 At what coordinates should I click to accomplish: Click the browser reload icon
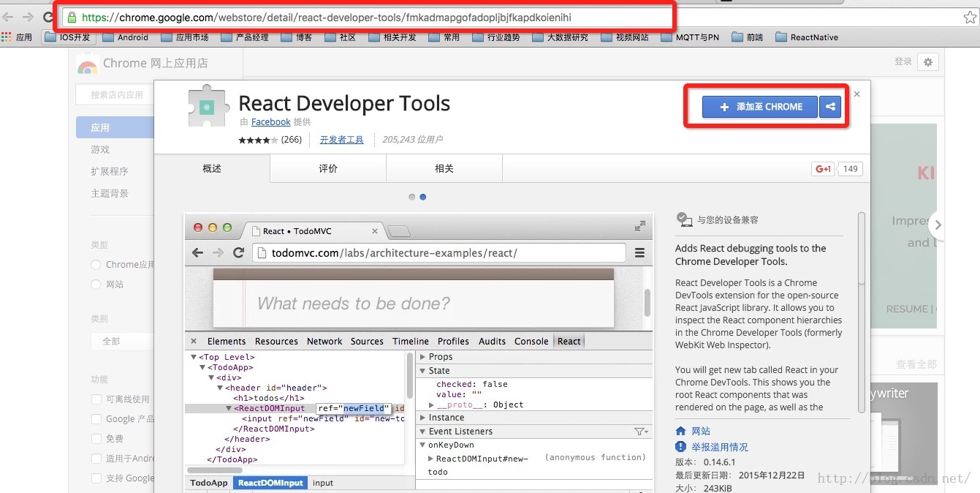click(49, 18)
